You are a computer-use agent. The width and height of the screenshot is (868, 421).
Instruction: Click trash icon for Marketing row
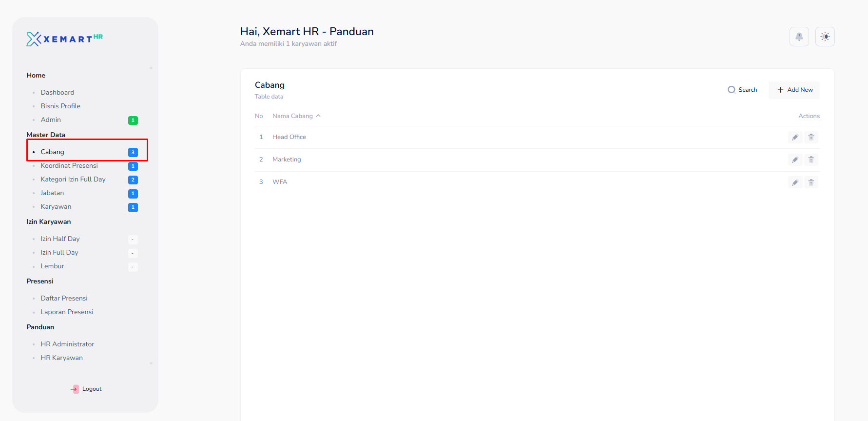[x=811, y=160]
